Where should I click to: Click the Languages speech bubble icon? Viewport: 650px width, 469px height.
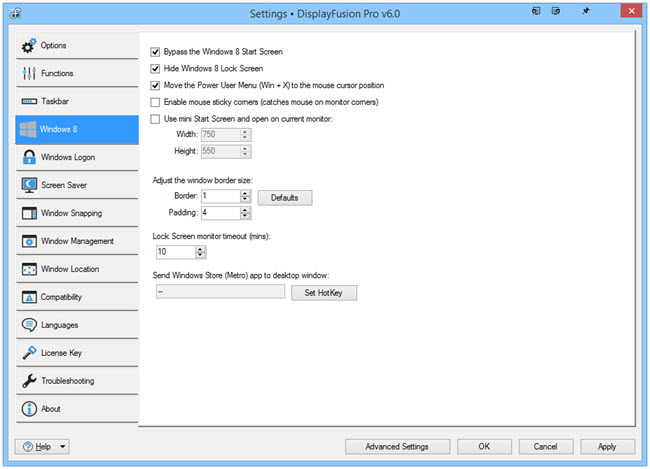29,325
